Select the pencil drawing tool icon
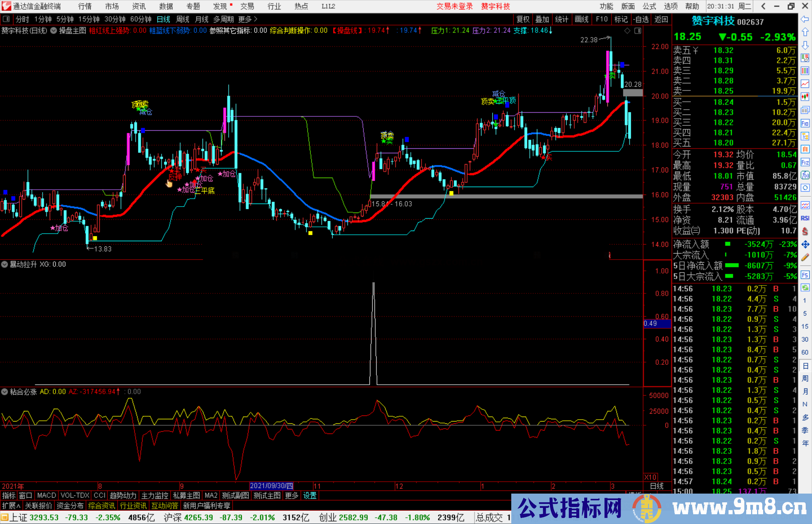 [805, 257]
